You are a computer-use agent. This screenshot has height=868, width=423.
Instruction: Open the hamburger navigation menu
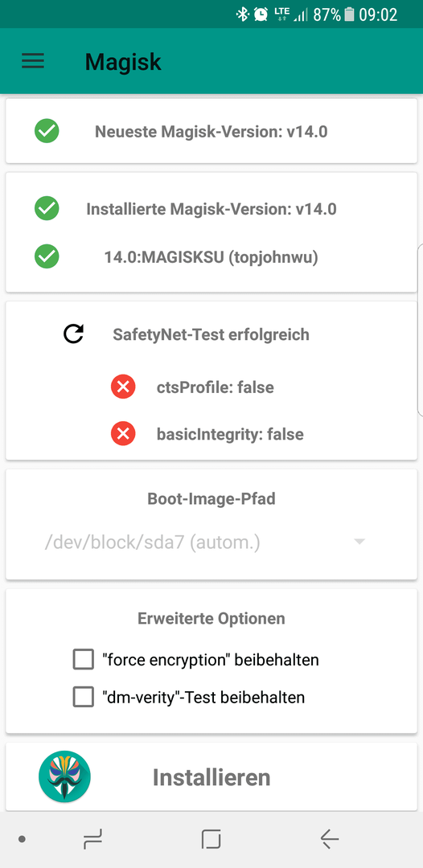(x=33, y=61)
